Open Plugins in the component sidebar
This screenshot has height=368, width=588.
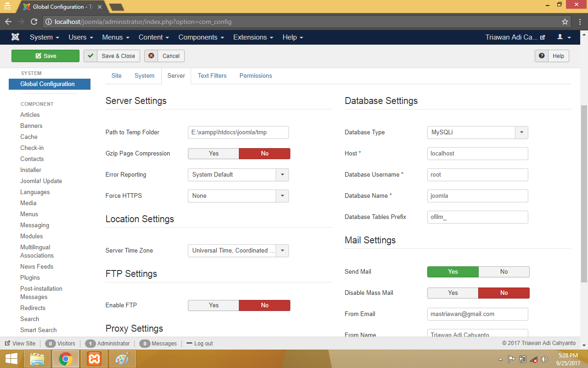(x=30, y=278)
